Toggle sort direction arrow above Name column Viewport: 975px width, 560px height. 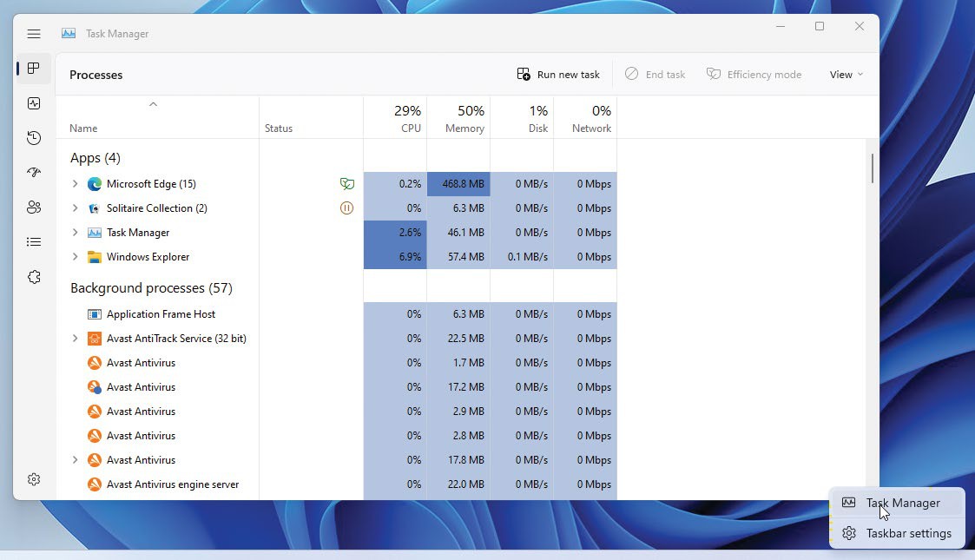pos(153,104)
